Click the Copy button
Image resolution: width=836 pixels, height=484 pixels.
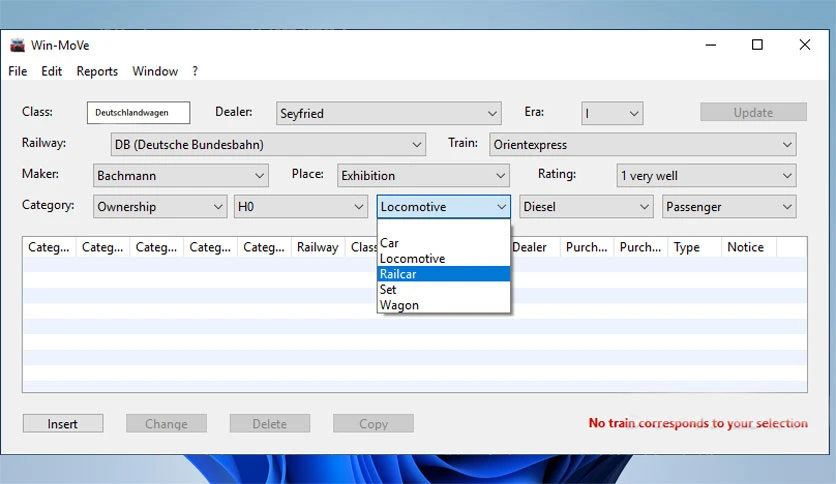(x=373, y=424)
